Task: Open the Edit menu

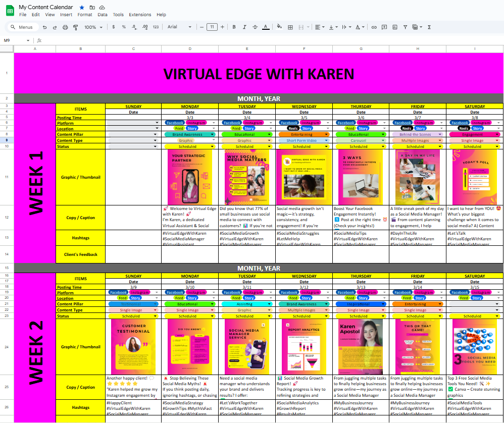Action: click(36, 15)
